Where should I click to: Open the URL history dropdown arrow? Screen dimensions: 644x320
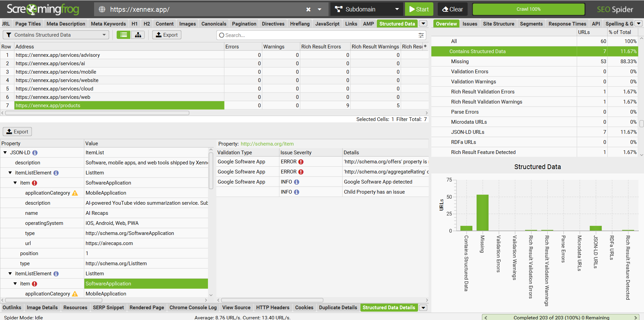pos(320,9)
